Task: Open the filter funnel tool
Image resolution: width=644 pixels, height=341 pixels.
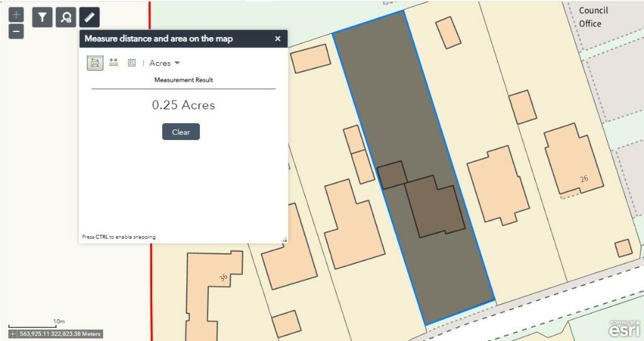Action: click(42, 17)
